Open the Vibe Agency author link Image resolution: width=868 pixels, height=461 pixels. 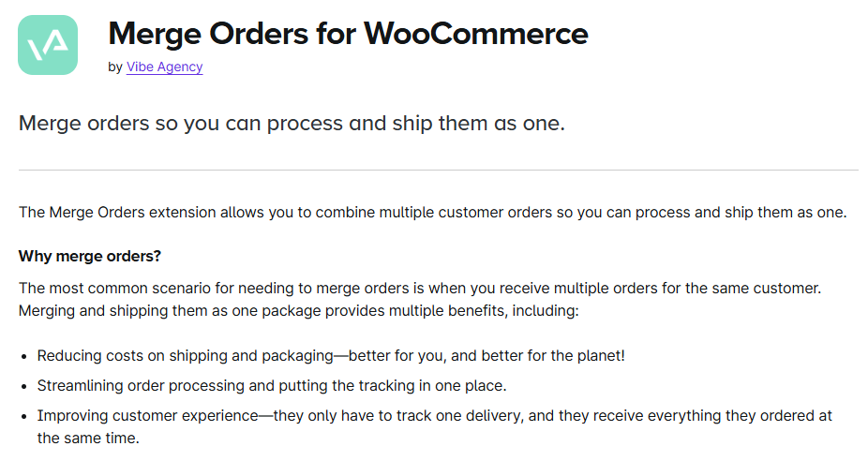coord(164,67)
